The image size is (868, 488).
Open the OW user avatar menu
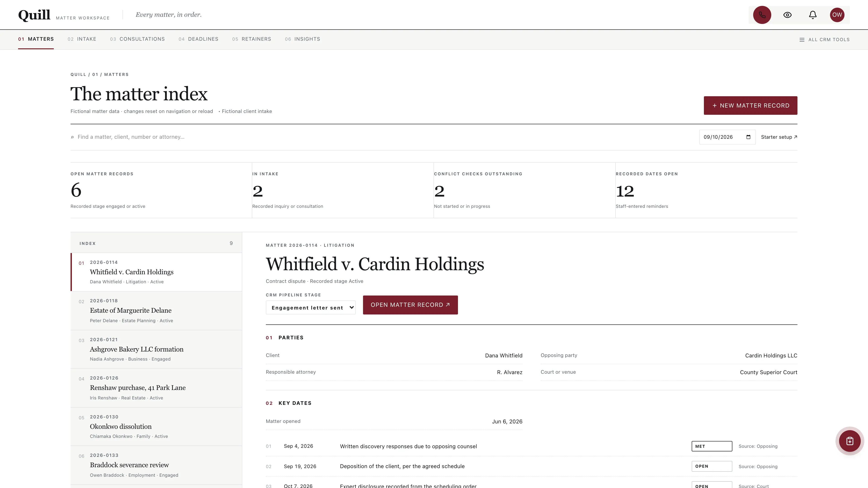pyautogui.click(x=837, y=15)
